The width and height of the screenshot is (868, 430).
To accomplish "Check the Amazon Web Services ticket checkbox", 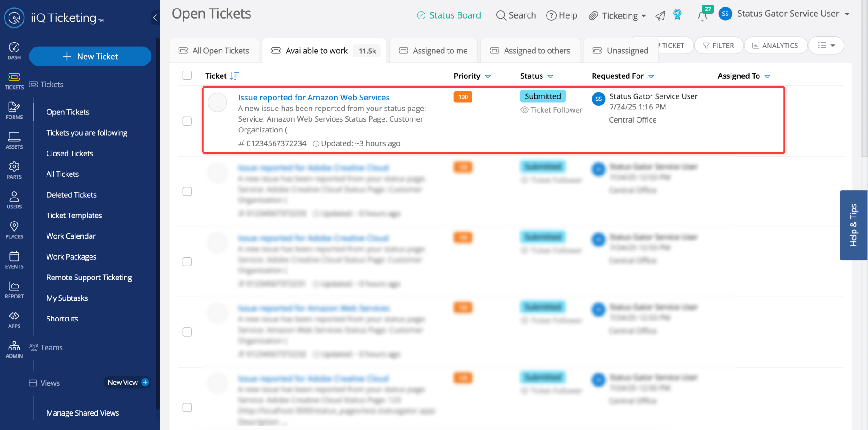I will (x=187, y=121).
